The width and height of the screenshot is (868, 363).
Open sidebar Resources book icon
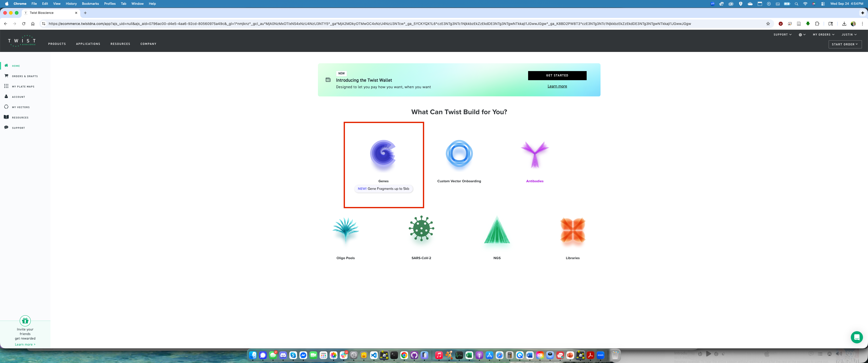(6, 117)
